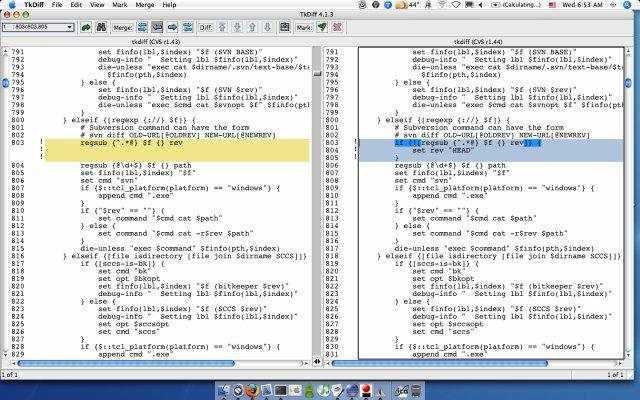Screen dimensions: 640x400
Task: Click the US flag input menu icon
Action: [552, 5]
